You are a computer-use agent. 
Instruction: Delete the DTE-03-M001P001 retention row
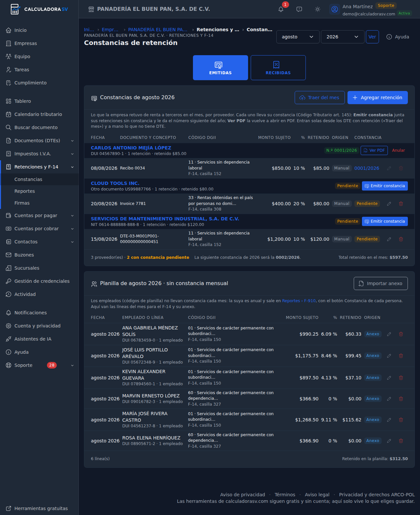click(401, 239)
